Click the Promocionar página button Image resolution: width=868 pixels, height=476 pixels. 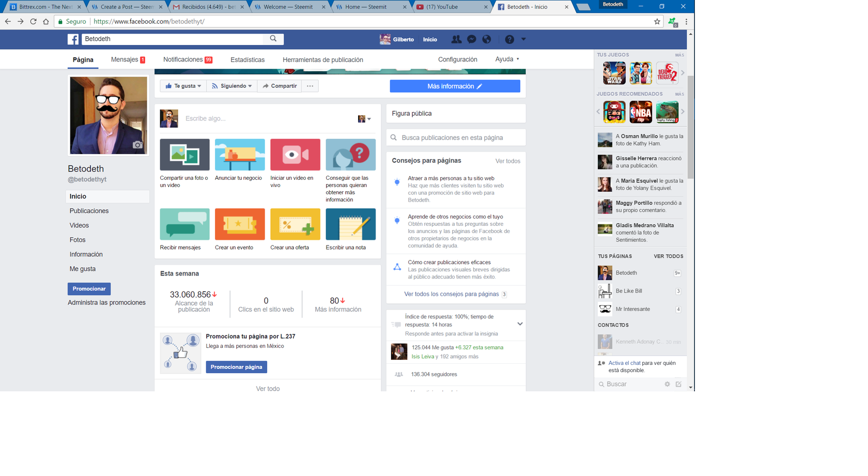pyautogui.click(x=236, y=367)
